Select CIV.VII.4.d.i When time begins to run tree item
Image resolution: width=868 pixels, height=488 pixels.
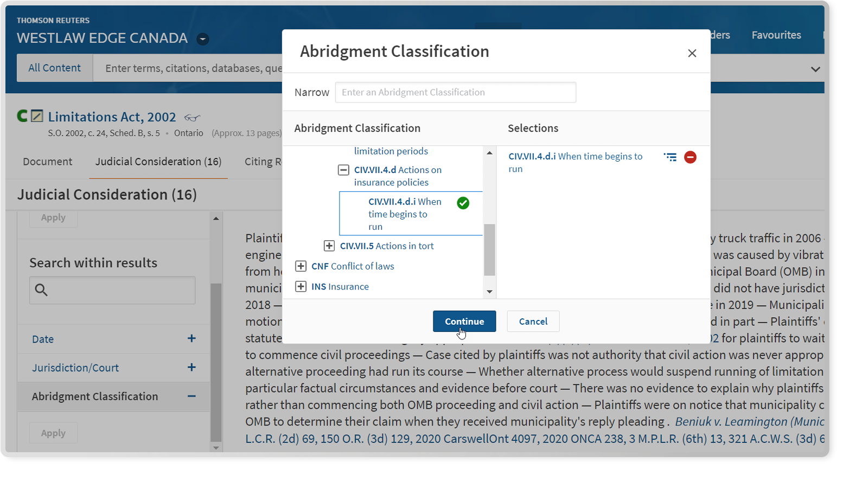coord(411,214)
